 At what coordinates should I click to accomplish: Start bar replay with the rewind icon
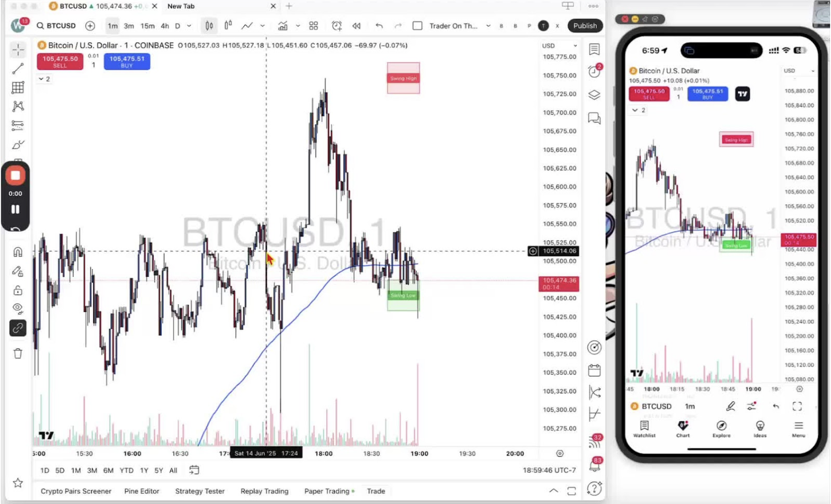[x=356, y=26]
